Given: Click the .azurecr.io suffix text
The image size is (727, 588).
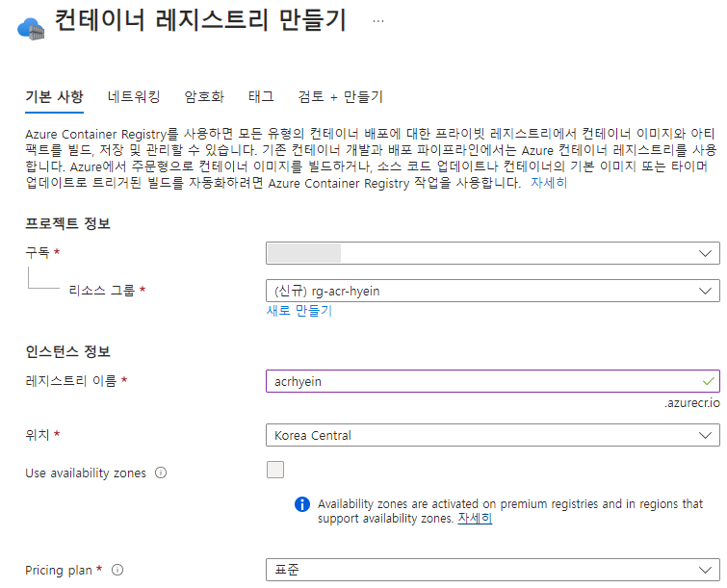Looking at the screenshot, I should (692, 403).
